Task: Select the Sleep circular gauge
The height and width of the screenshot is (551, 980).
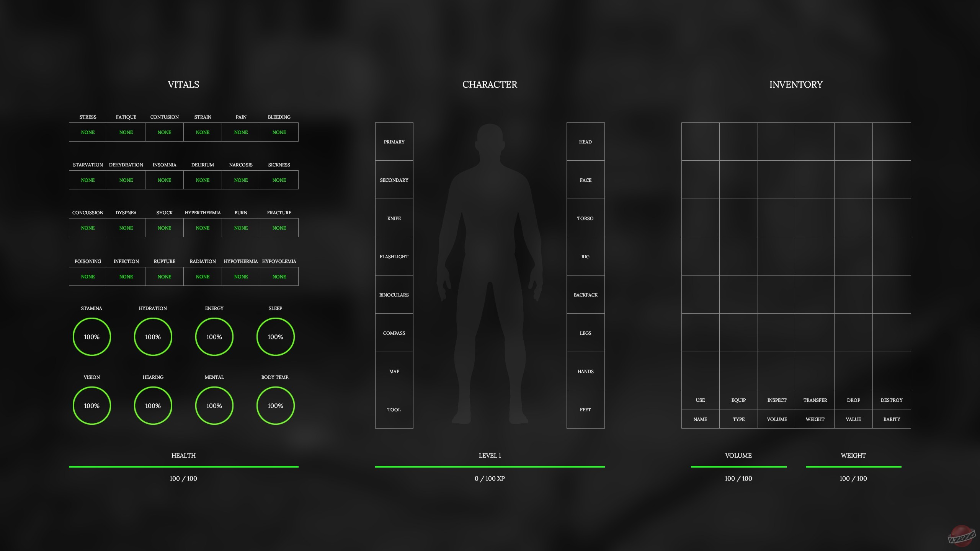Action: [x=275, y=337]
